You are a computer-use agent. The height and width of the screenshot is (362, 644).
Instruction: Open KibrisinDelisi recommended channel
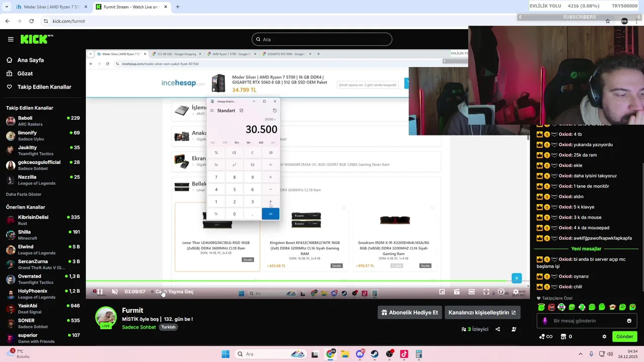(x=43, y=220)
